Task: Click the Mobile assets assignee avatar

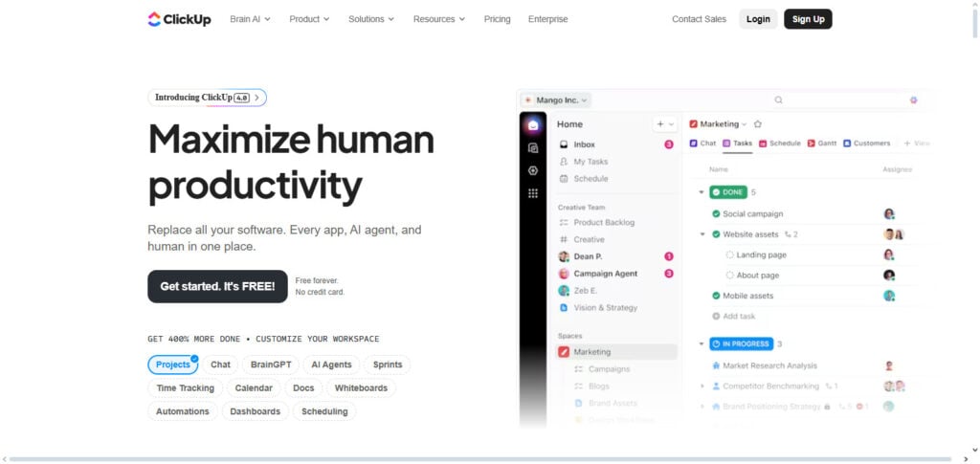Action: coord(889,296)
